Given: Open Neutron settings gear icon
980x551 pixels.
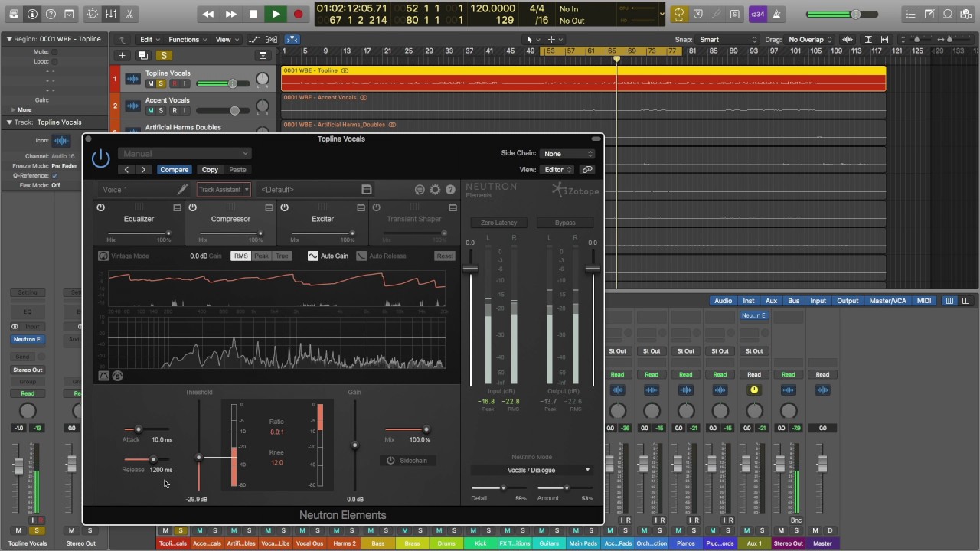Looking at the screenshot, I should tap(435, 190).
